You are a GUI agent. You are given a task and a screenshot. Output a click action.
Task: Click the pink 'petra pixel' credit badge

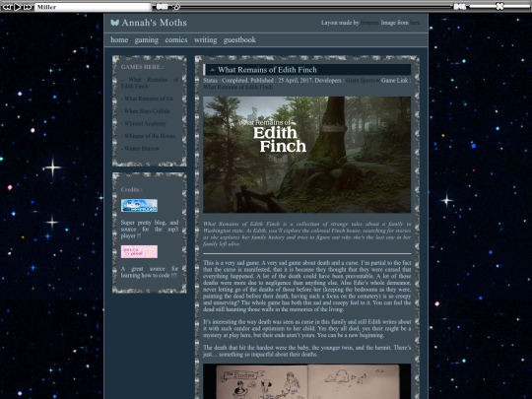coord(139,252)
